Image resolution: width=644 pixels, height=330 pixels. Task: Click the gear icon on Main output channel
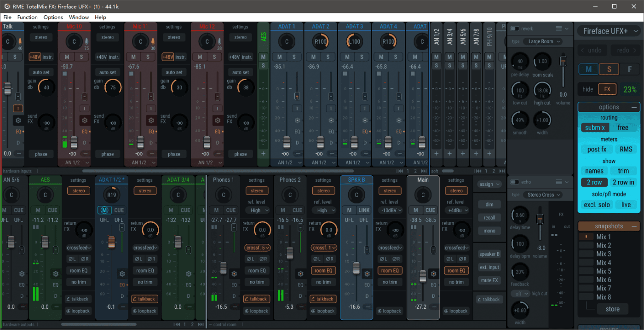[x=433, y=274]
